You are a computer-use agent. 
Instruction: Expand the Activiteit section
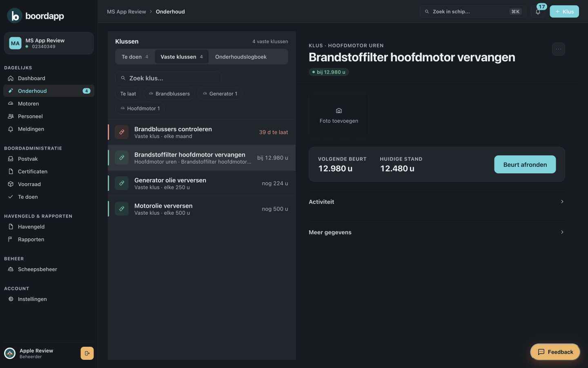click(437, 202)
